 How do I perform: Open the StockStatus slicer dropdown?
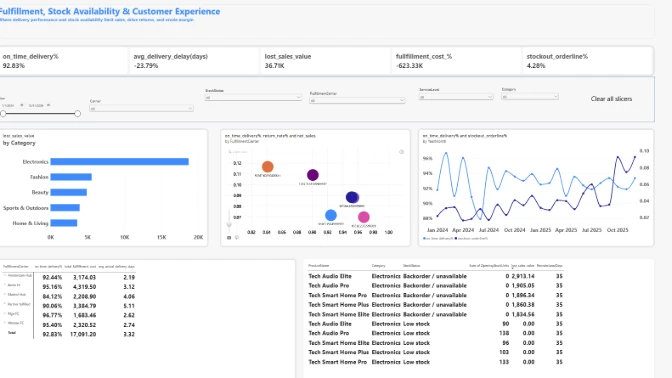[253, 98]
